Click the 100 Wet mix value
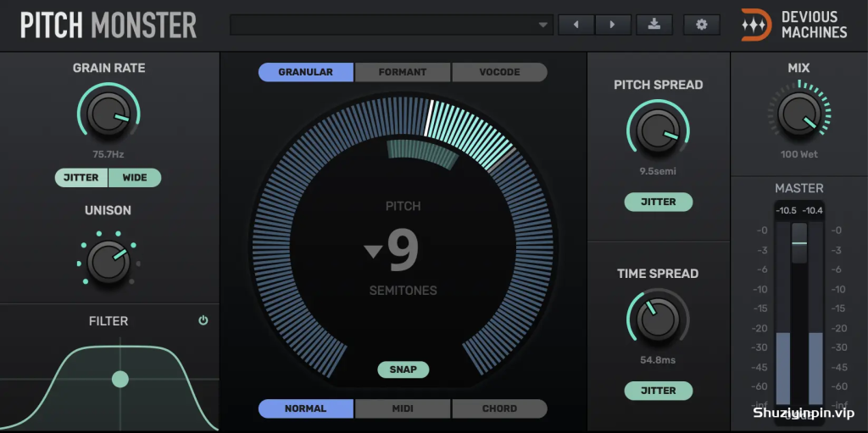The height and width of the screenshot is (433, 868). coord(799,154)
